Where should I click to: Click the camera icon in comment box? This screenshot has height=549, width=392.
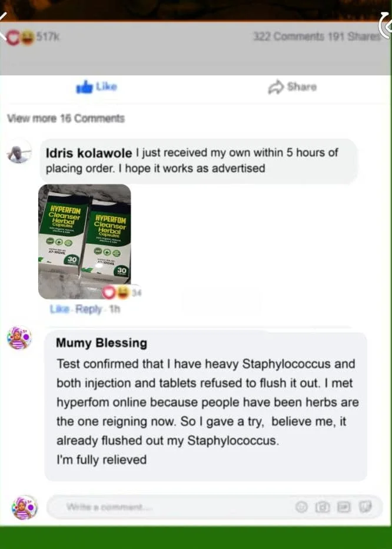323,507
